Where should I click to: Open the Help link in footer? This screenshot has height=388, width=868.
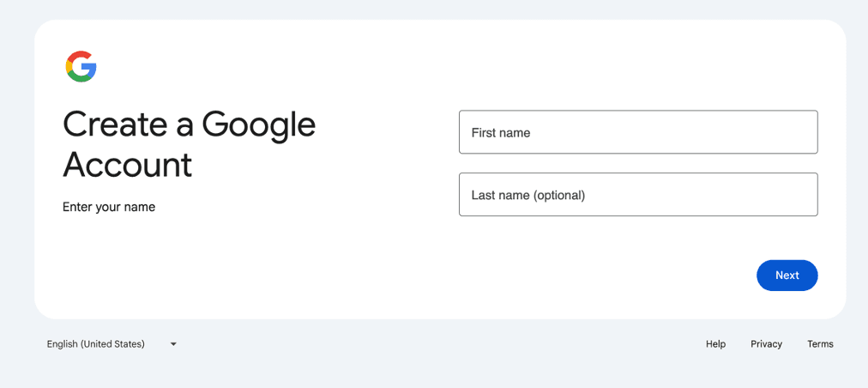pyautogui.click(x=715, y=344)
